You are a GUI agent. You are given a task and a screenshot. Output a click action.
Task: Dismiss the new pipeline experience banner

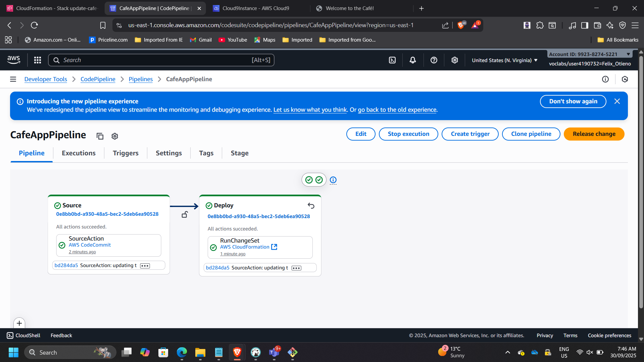pos(617,101)
